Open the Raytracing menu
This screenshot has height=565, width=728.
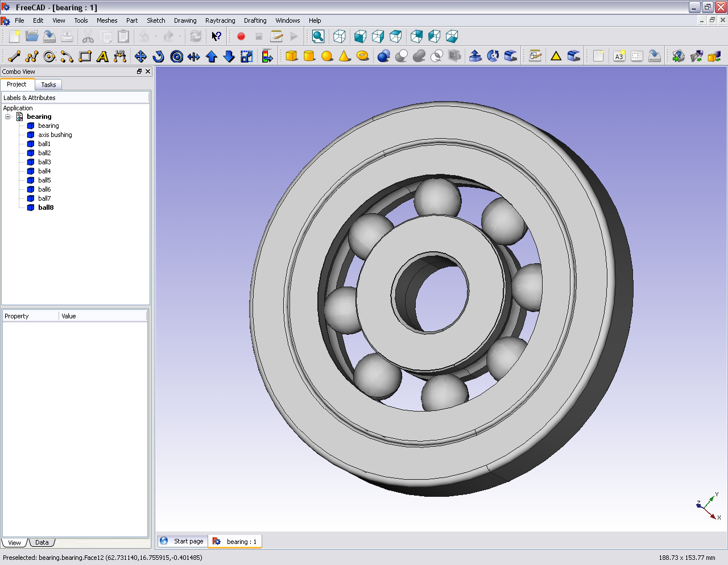pos(220,20)
